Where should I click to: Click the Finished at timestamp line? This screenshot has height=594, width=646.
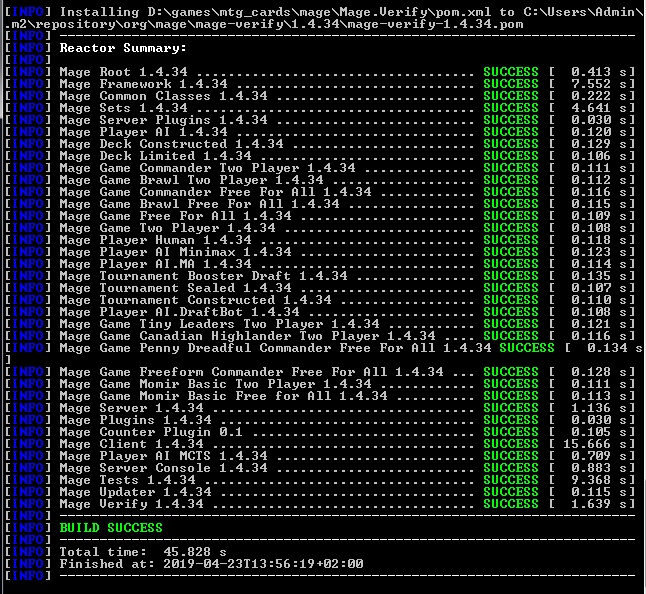(211, 564)
